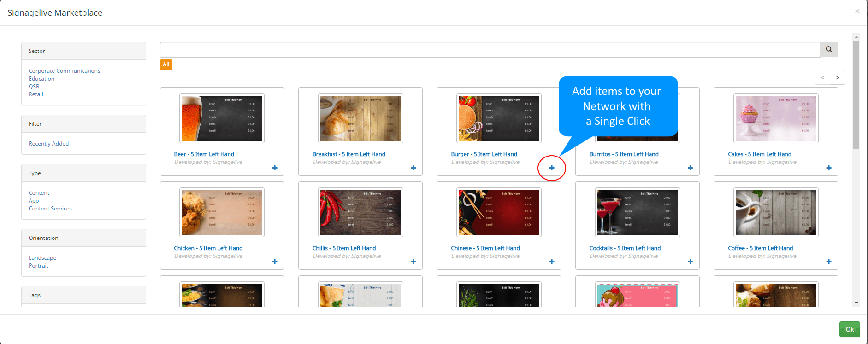This screenshot has width=868, height=344.
Task: Filter by Landscape orientation
Action: (x=42, y=258)
